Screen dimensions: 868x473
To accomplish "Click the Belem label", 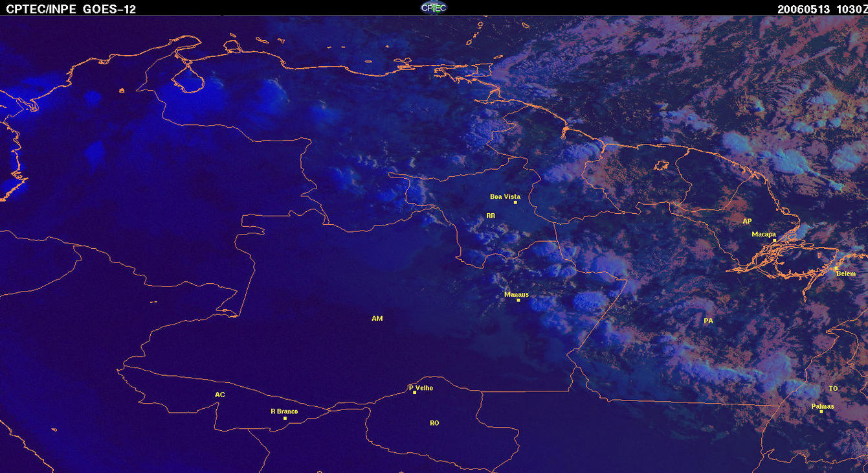I will [x=846, y=274].
